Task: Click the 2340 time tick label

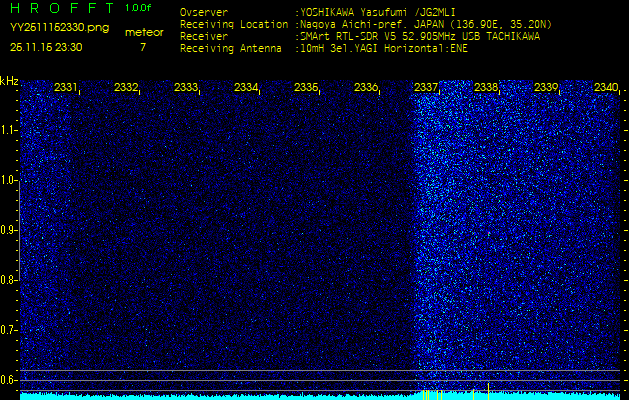Action: pos(606,87)
